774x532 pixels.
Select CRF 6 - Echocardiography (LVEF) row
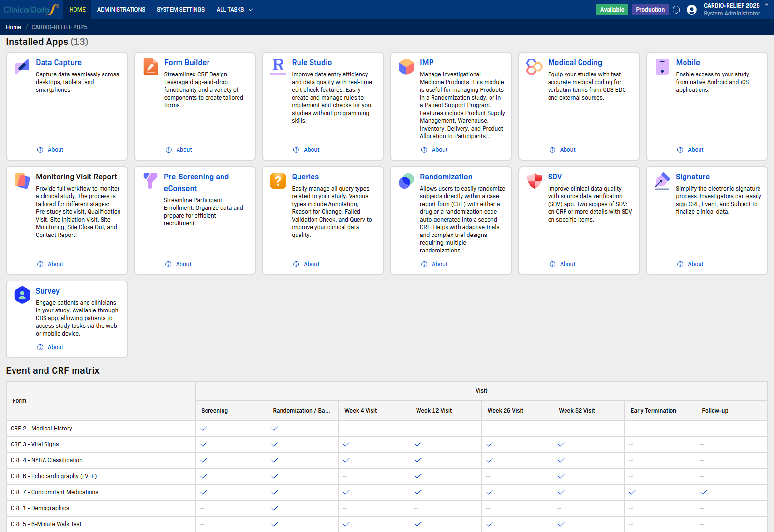coord(387,476)
